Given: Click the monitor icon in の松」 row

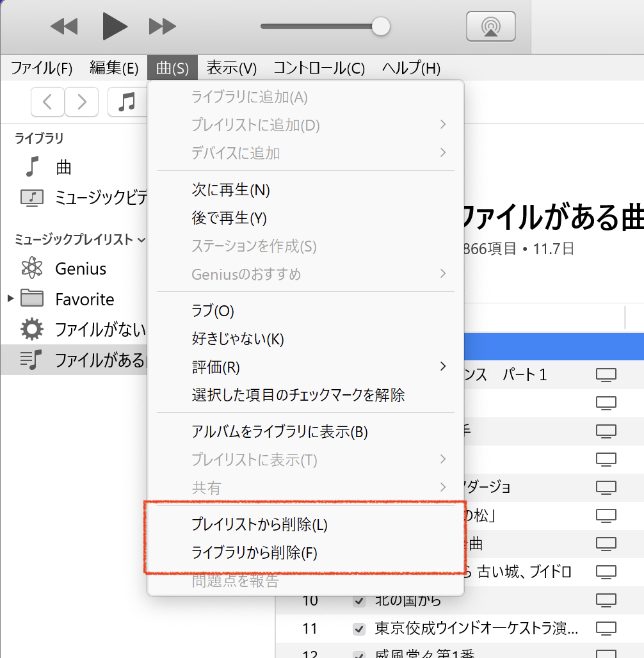Looking at the screenshot, I should click(606, 515).
